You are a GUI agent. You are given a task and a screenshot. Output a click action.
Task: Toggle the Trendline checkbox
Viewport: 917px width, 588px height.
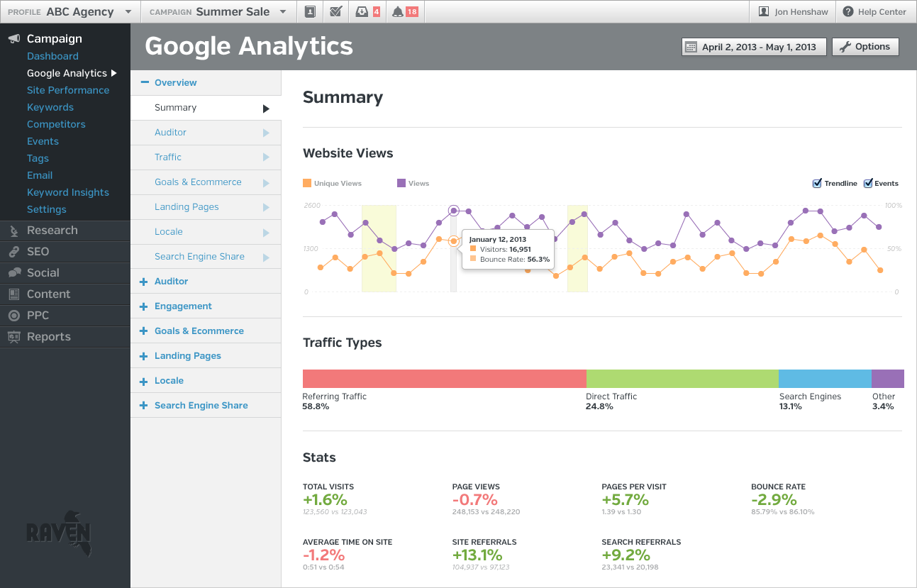point(817,184)
